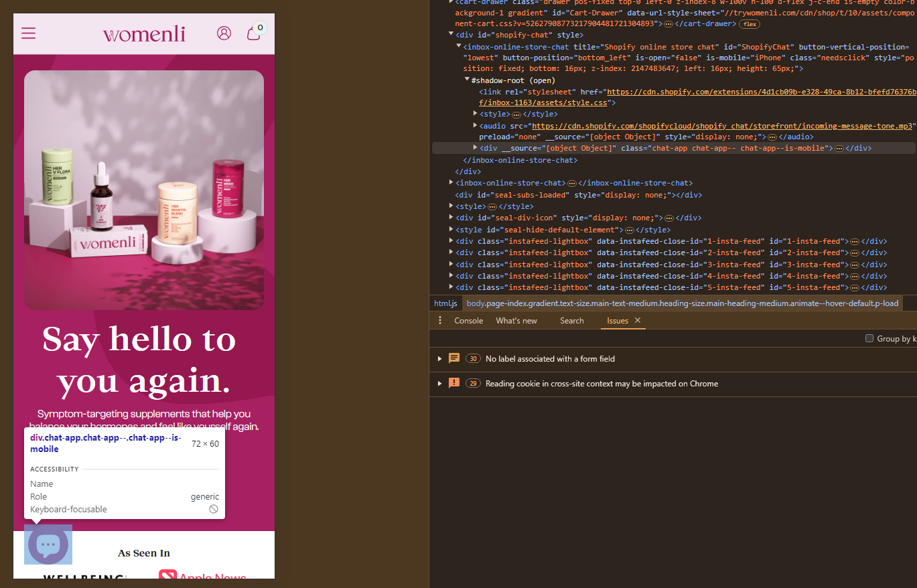Image resolution: width=917 pixels, height=588 pixels.
Task: Switch to the Console tab
Action: (469, 321)
